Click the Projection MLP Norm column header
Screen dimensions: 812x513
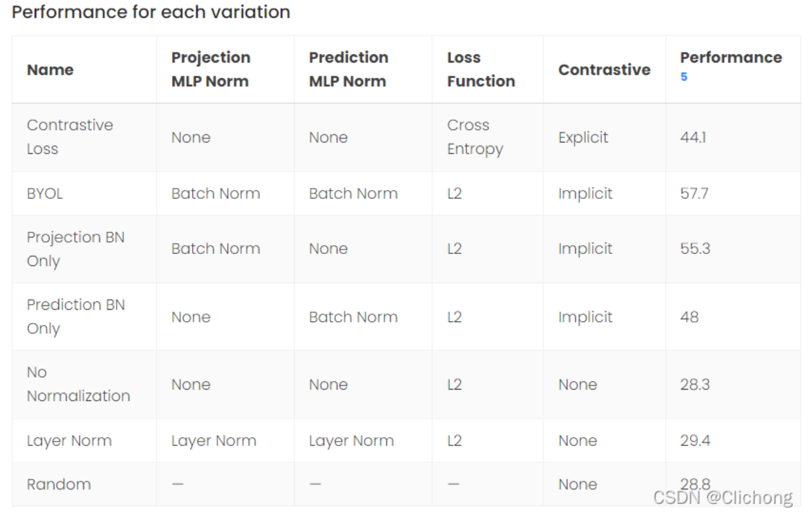(210, 69)
